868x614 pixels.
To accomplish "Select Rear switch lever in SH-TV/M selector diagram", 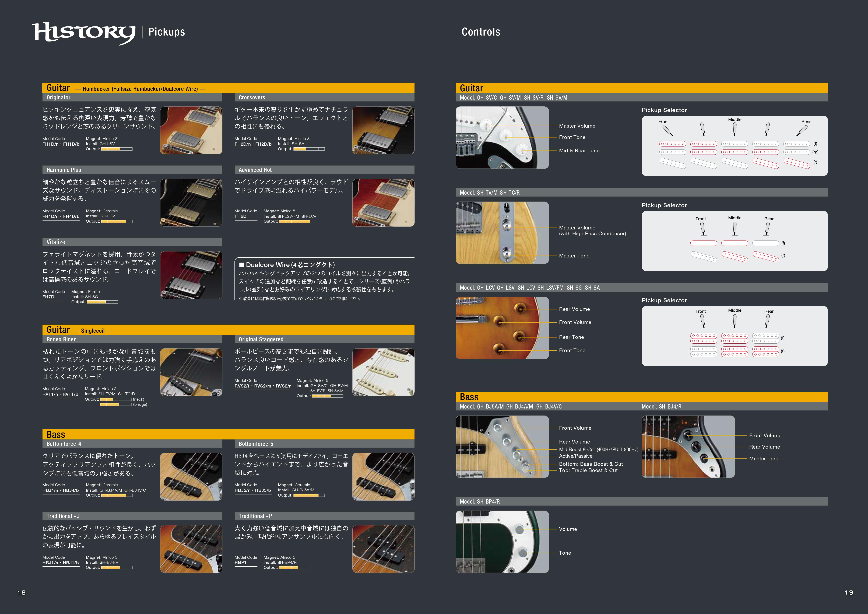I will (x=767, y=229).
